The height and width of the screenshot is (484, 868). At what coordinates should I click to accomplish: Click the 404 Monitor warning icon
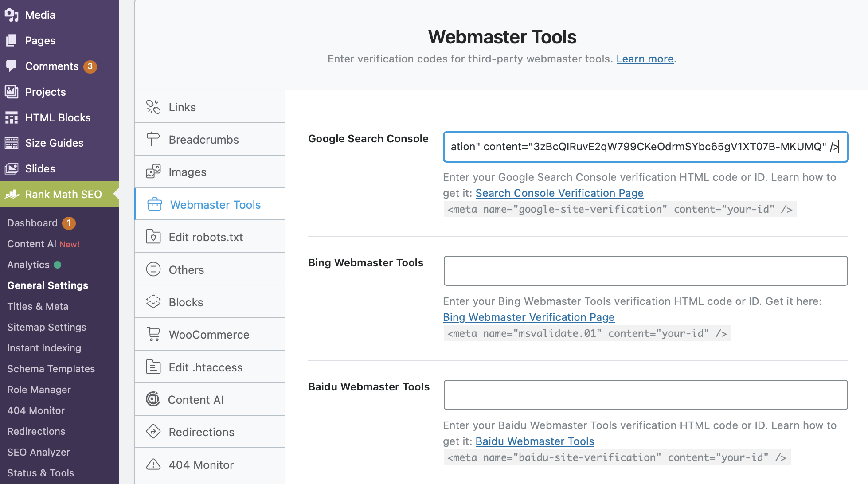click(153, 464)
